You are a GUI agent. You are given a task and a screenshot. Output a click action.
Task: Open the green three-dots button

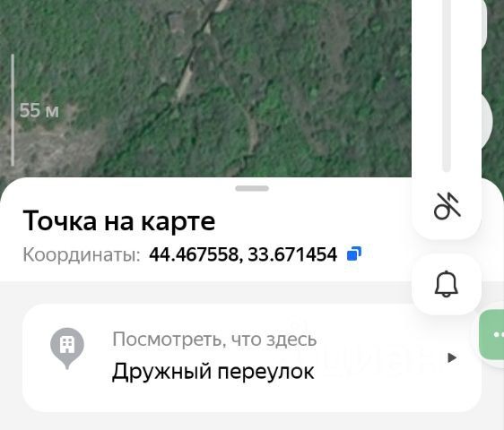pos(491,335)
